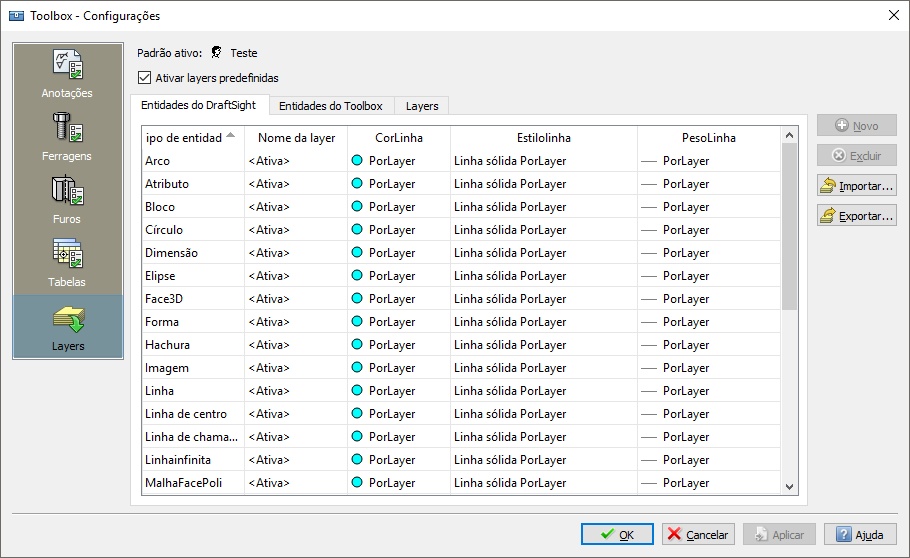The height and width of the screenshot is (558, 910).
Task: Click the Padrão ativo Teste icon
Action: [216, 53]
